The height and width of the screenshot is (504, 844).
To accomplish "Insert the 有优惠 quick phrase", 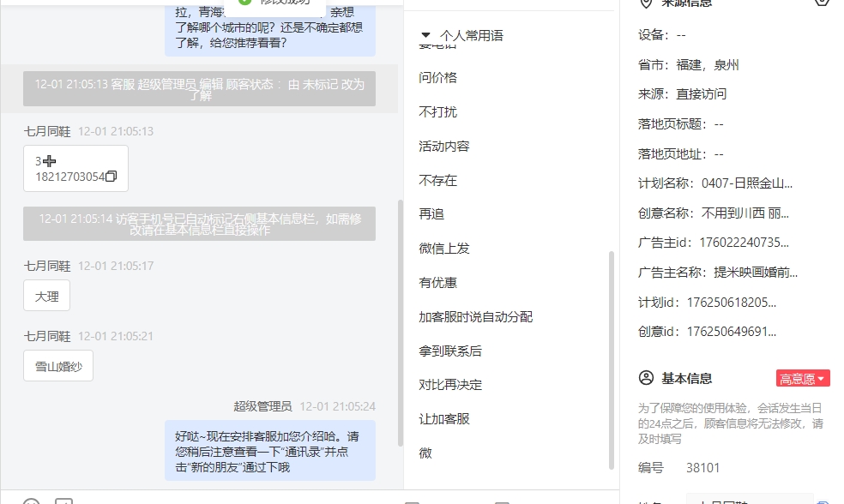I will point(437,283).
